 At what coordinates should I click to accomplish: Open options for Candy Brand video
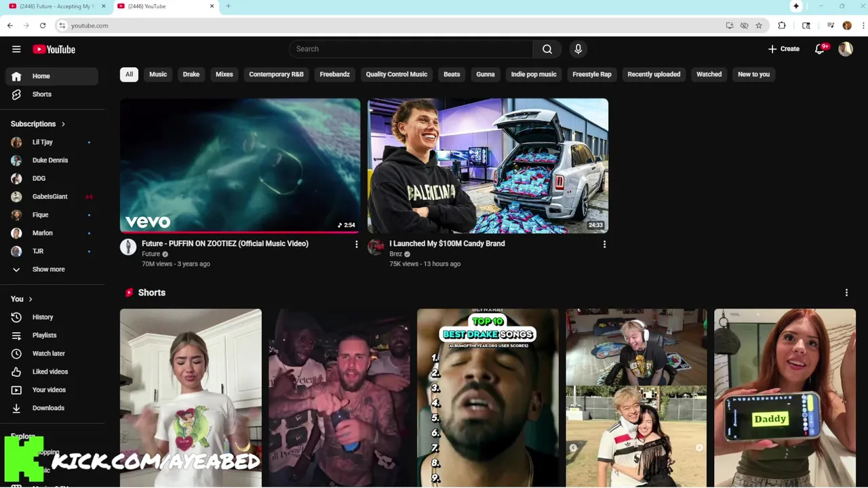(x=604, y=244)
